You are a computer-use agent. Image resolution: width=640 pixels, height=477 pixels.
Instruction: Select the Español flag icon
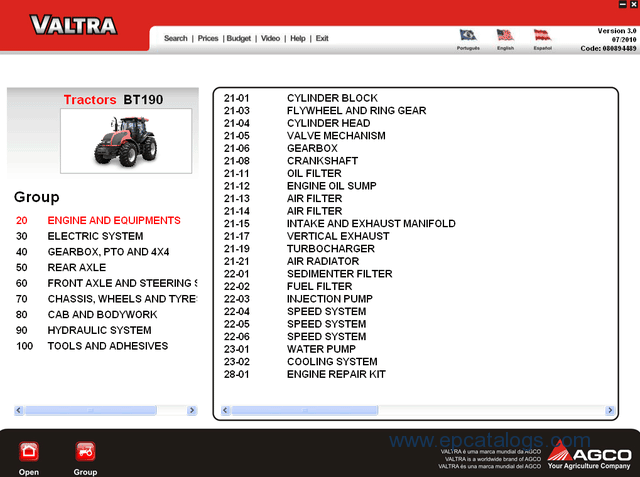[x=542, y=35]
